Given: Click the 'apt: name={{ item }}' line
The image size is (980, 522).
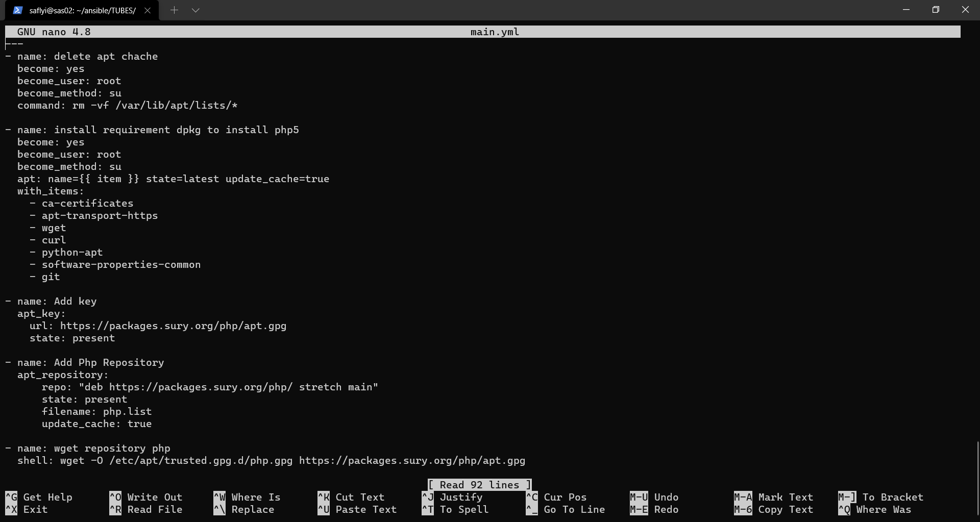Looking at the screenshot, I should coord(174,179).
